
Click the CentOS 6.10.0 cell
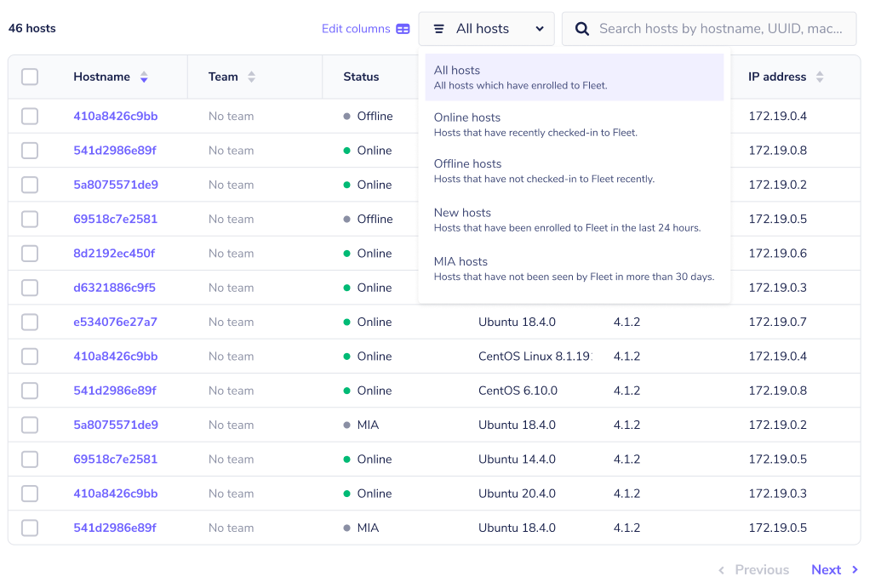(x=518, y=391)
